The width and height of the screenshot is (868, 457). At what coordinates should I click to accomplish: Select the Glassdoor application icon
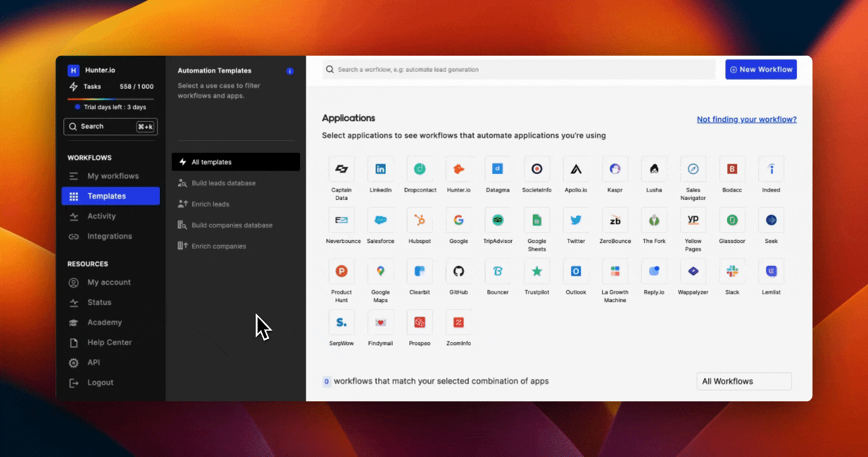click(732, 220)
